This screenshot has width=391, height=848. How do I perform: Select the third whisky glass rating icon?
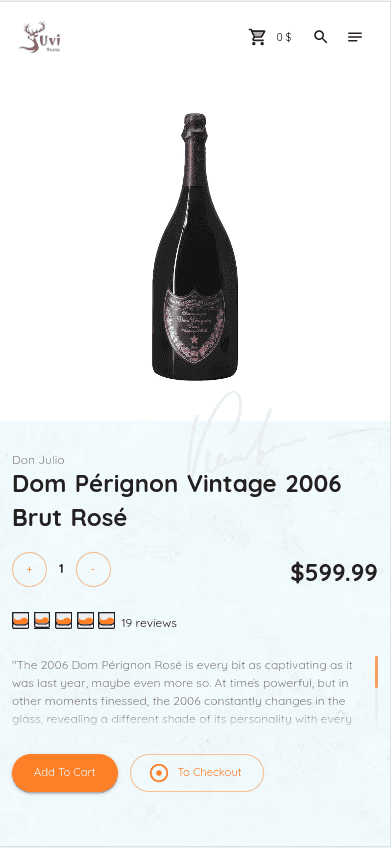coord(64,620)
